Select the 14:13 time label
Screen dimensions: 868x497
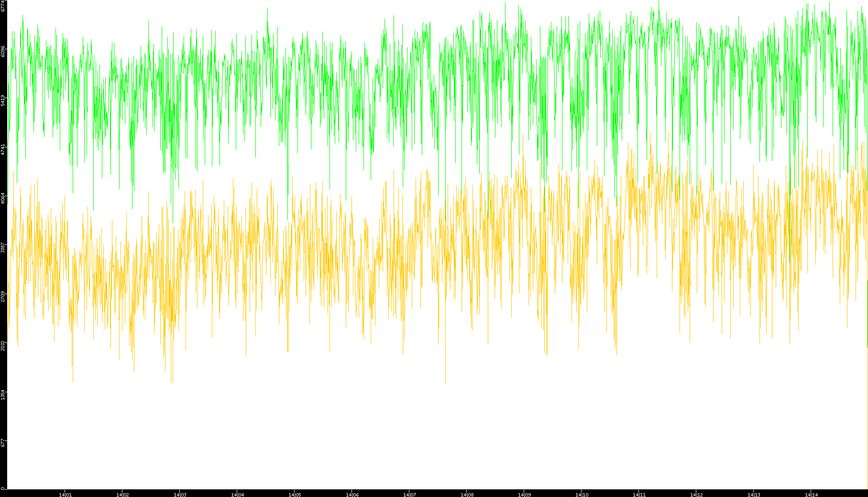[754, 495]
